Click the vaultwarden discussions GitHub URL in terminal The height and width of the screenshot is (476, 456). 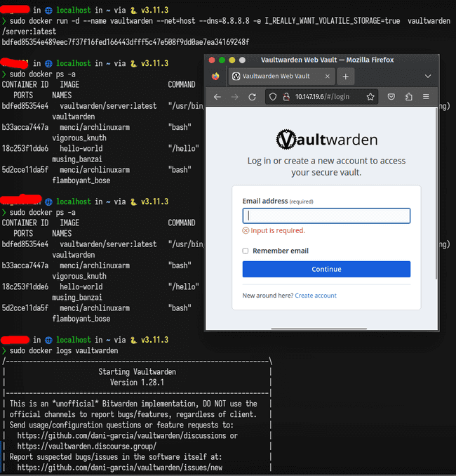click(x=121, y=435)
